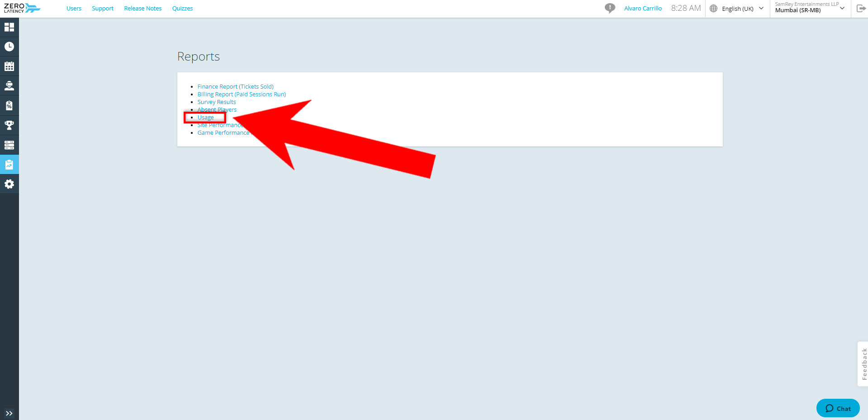Open the Survey Results report
Viewport: 868px width, 420px height.
click(x=216, y=102)
